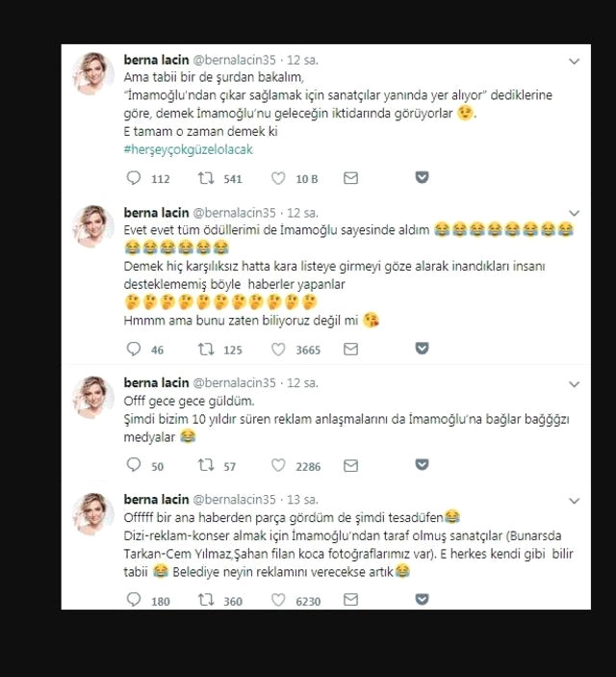Screen dimensions: 616x677
Task: Like the tweet with 6230 likes
Action: pyautogui.click(x=277, y=600)
